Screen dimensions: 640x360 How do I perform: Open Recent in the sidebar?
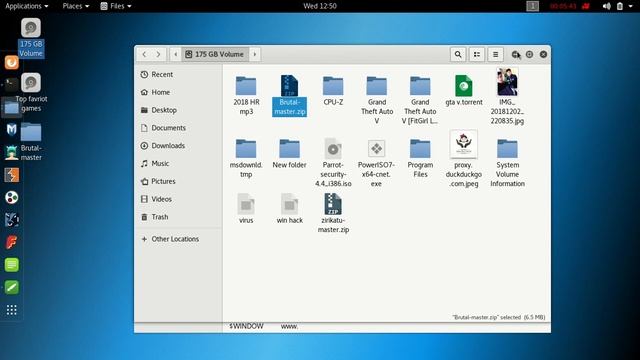178,75
